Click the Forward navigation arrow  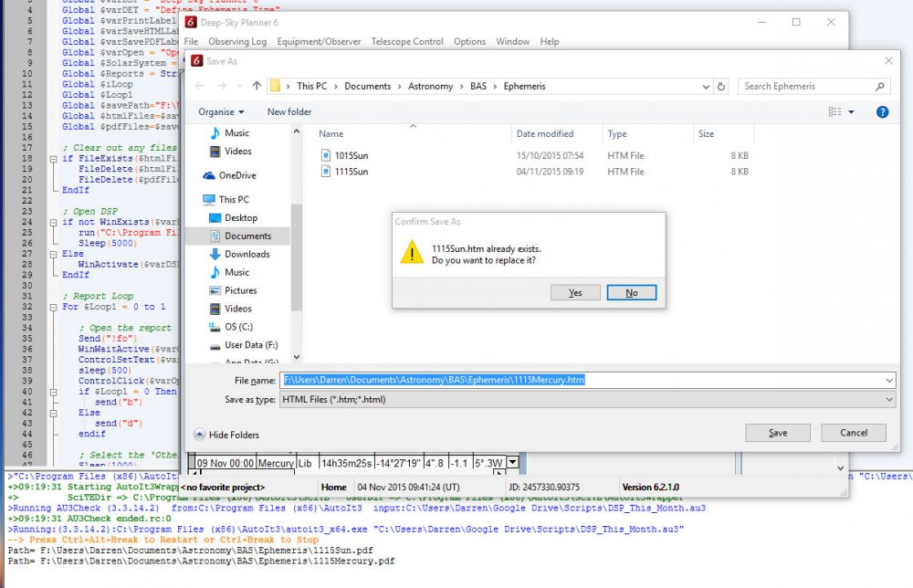(x=222, y=86)
